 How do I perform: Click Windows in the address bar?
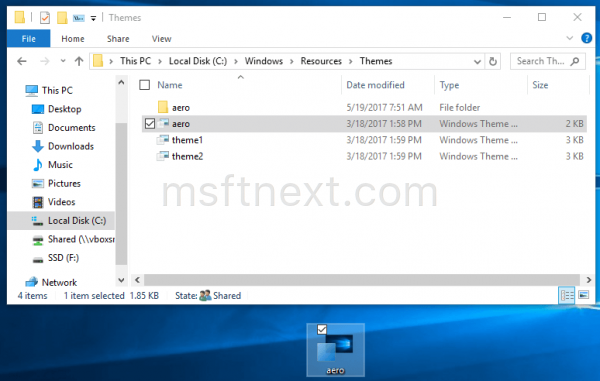[x=264, y=61]
